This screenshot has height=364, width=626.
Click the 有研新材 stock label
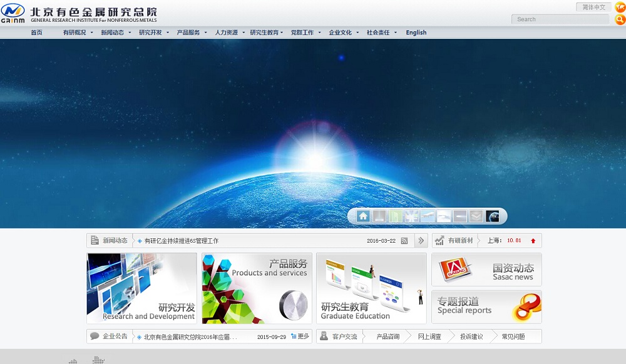tap(460, 240)
